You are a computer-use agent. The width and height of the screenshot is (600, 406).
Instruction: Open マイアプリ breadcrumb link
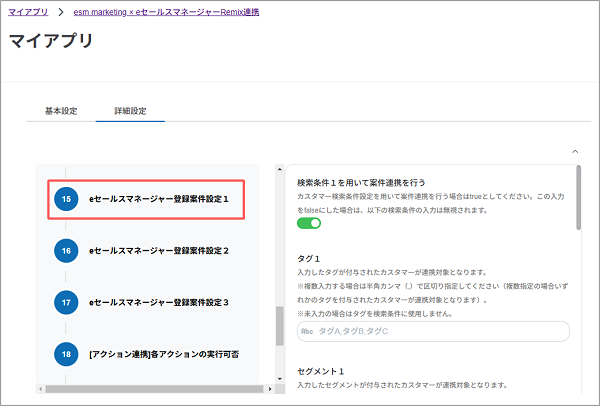pos(28,11)
